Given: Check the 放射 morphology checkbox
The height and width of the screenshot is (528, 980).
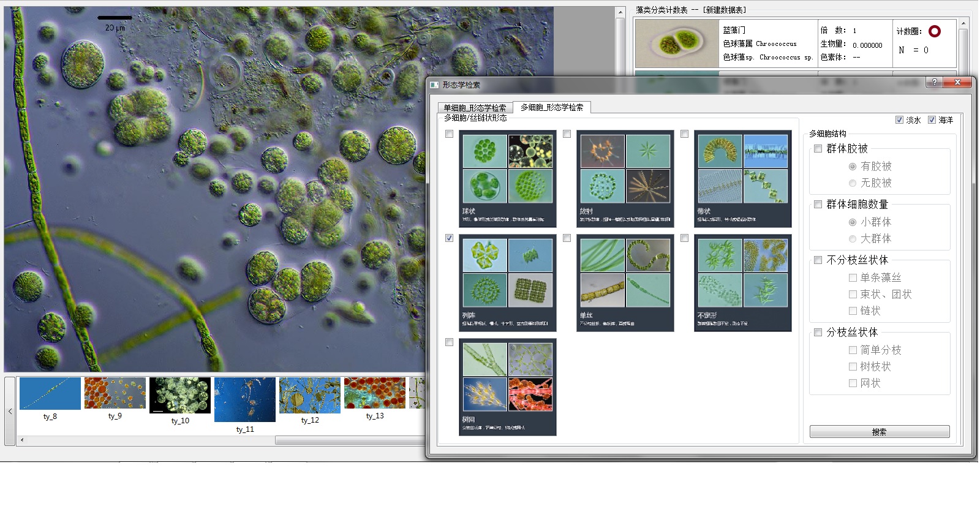Looking at the screenshot, I should pos(567,134).
